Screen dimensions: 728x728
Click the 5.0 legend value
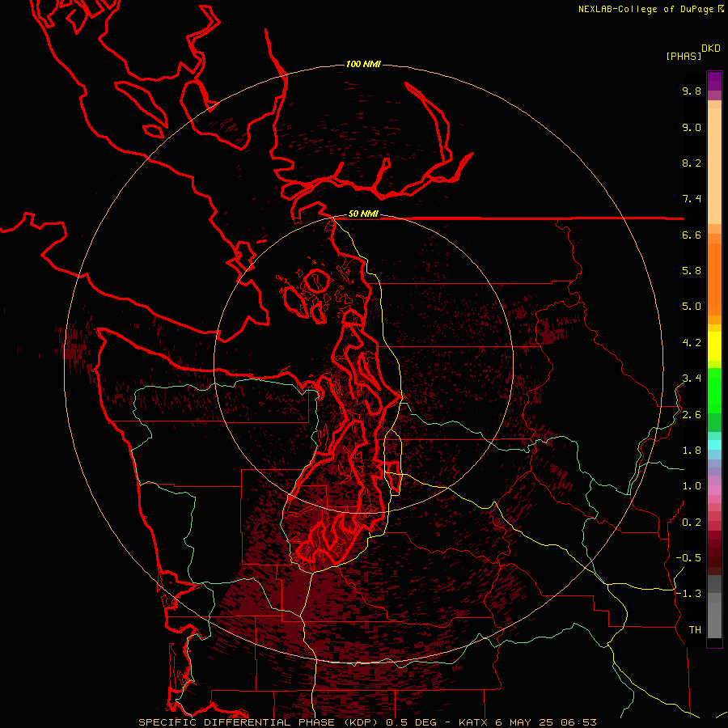click(x=692, y=307)
